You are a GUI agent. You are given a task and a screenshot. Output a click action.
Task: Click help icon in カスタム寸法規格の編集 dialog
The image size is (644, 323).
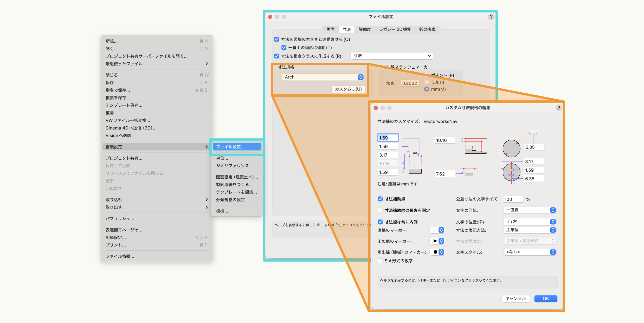(558, 108)
